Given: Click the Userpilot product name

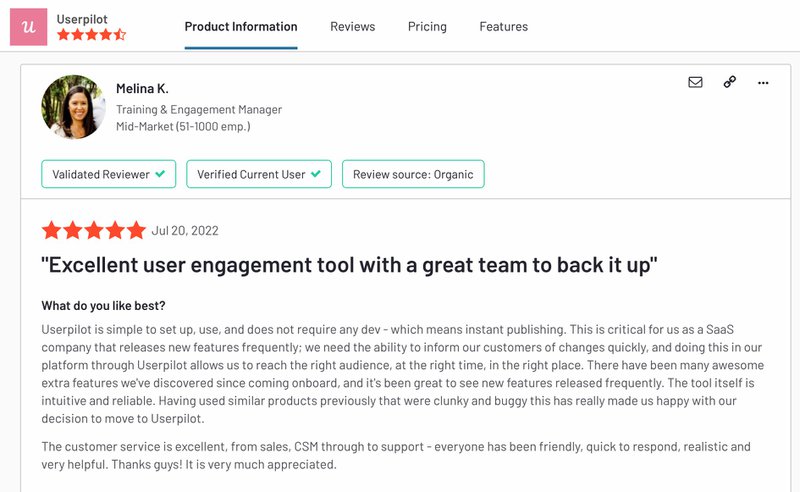Looking at the screenshot, I should point(82,18).
